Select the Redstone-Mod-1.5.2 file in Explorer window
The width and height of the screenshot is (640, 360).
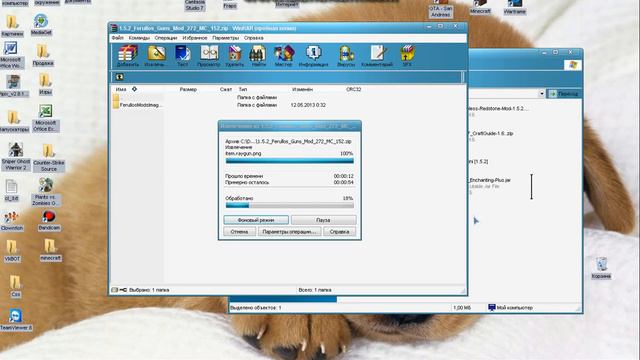click(x=498, y=109)
